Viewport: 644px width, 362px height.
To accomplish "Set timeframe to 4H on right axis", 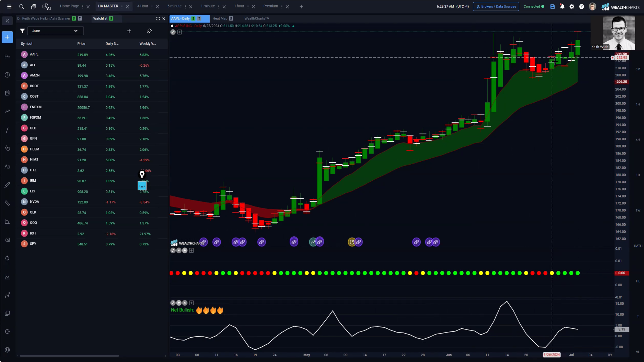I will [638, 140].
